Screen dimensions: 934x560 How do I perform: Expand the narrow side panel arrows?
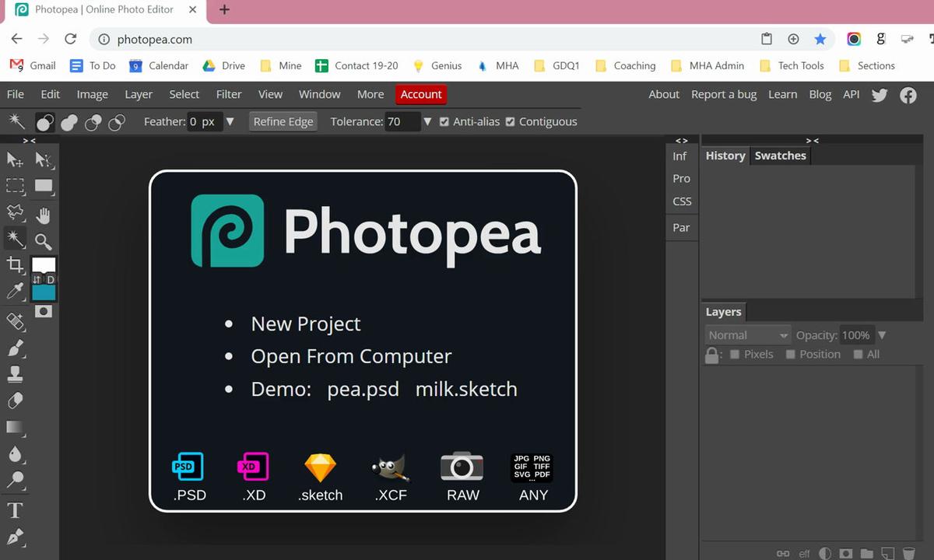point(681,141)
